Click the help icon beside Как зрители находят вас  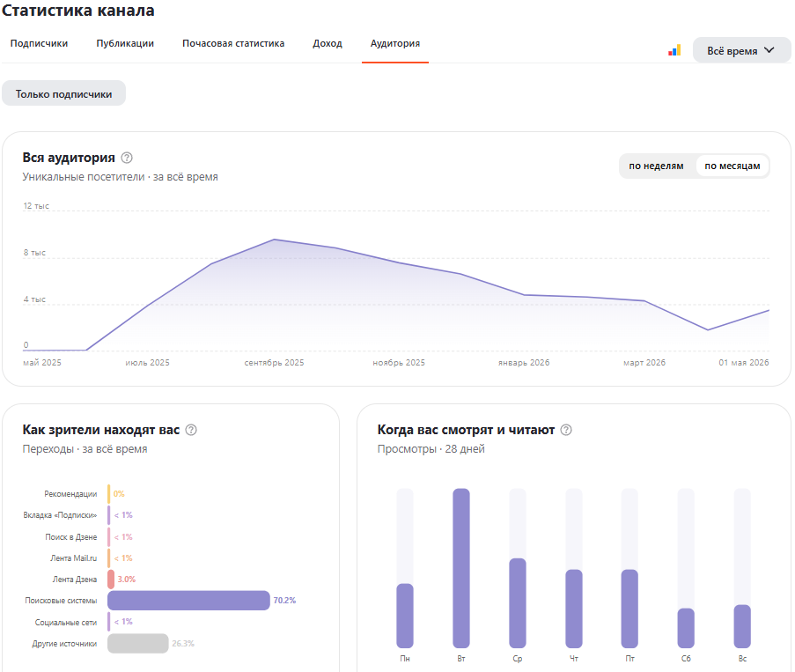pos(191,430)
